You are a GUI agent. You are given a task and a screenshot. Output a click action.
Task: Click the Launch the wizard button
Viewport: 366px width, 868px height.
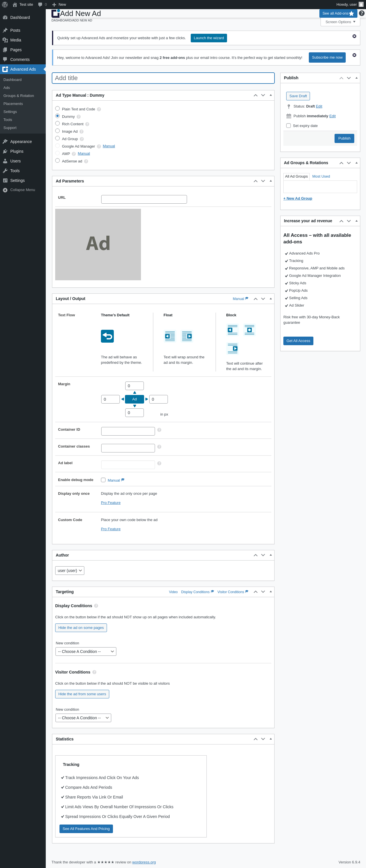coord(209,38)
